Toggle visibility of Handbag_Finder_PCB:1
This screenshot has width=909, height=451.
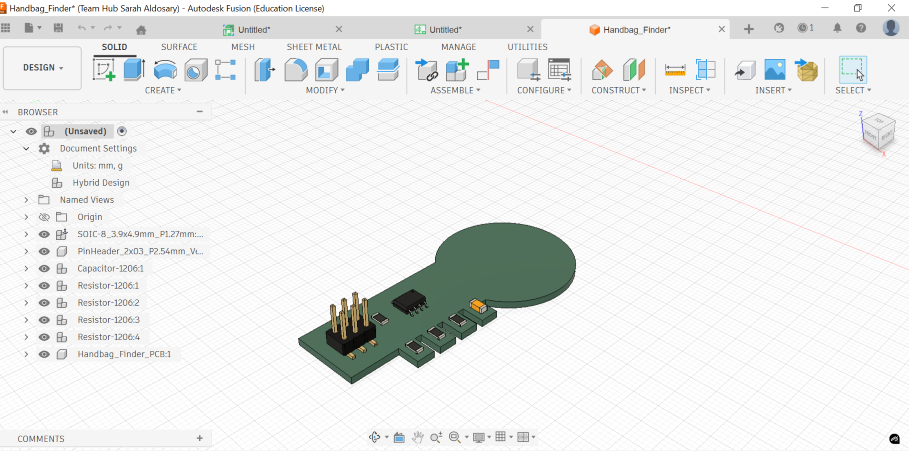(44, 354)
